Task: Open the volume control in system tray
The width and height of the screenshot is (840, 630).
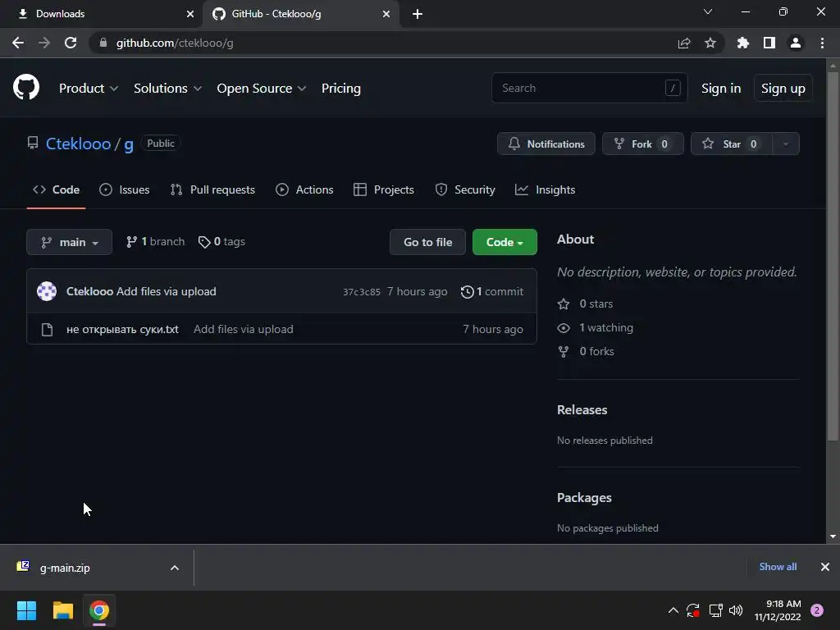Action: coord(736,610)
